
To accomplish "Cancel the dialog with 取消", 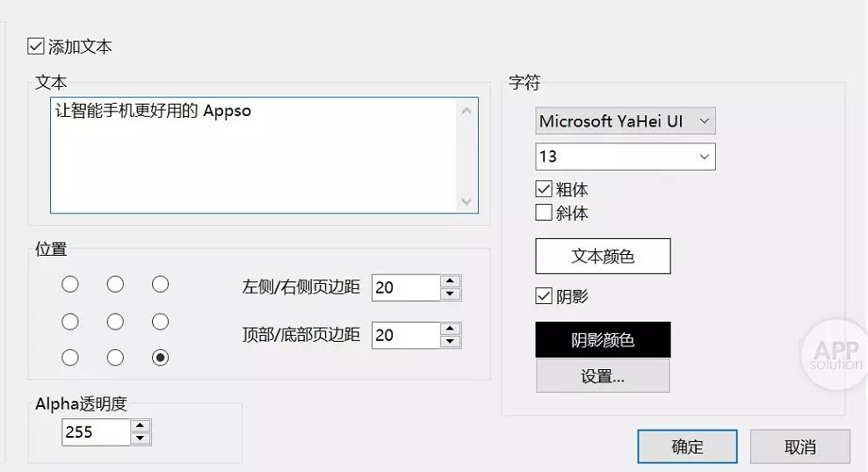I will 799,447.
